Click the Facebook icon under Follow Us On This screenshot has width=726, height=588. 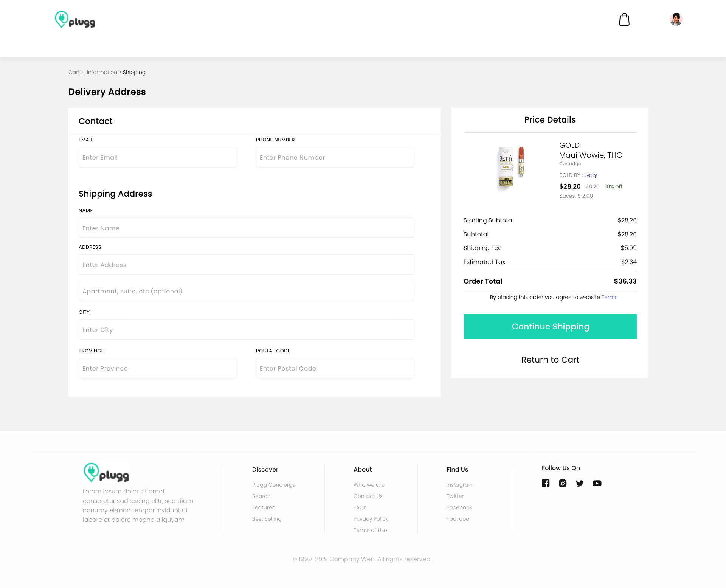[546, 483]
